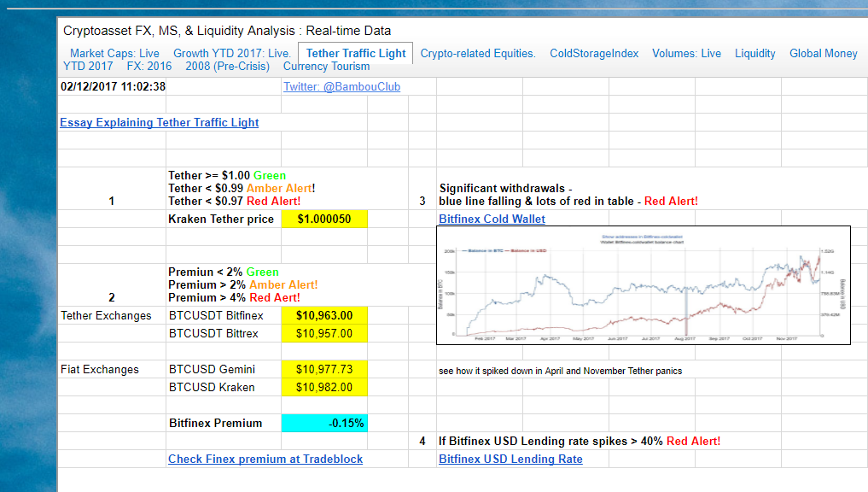Open the Global Money tab

pyautogui.click(x=823, y=53)
